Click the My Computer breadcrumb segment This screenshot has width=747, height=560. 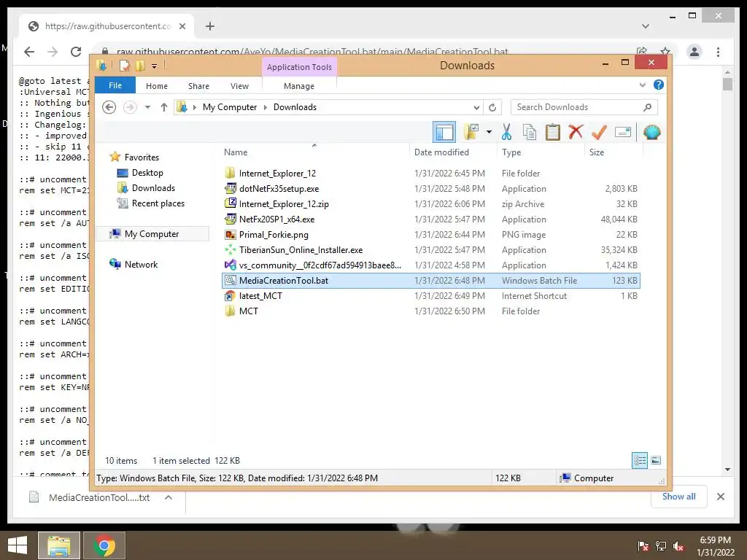(x=230, y=107)
